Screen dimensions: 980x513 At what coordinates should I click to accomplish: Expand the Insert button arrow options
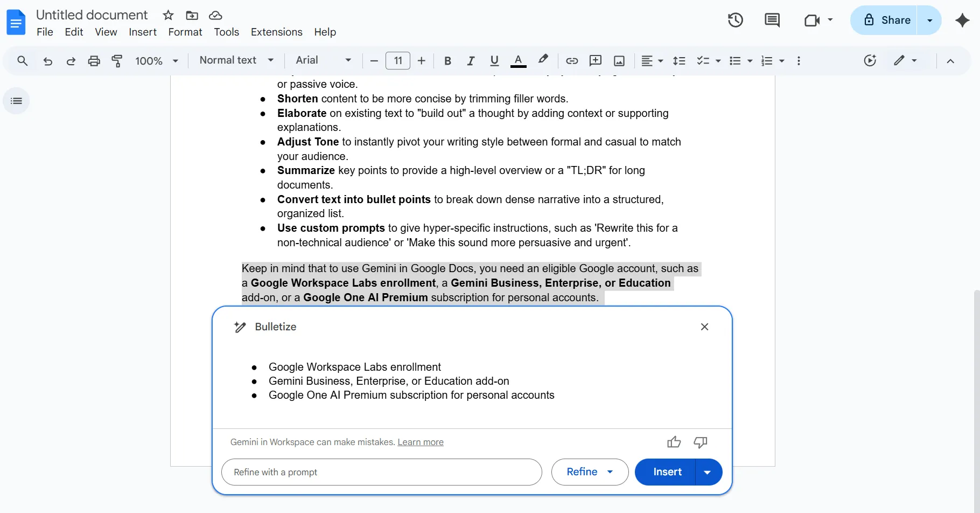pyautogui.click(x=708, y=472)
